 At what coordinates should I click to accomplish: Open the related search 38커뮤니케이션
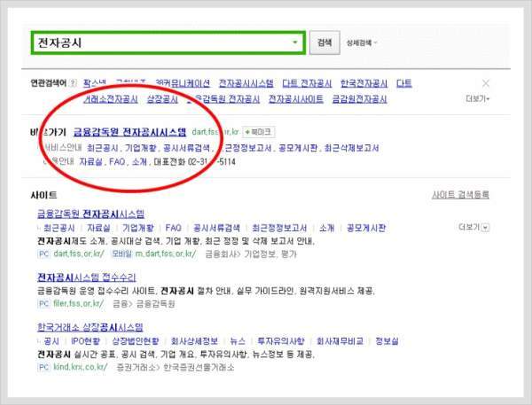[x=182, y=83]
